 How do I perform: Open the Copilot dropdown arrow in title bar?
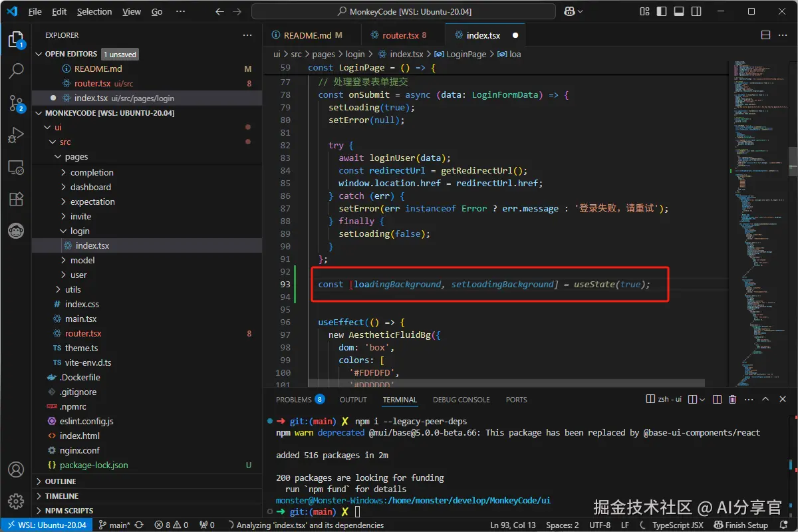point(581,11)
